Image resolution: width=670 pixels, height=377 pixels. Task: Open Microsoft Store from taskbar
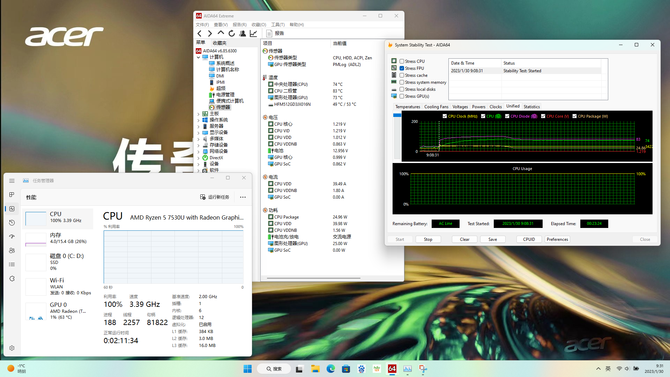(346, 369)
